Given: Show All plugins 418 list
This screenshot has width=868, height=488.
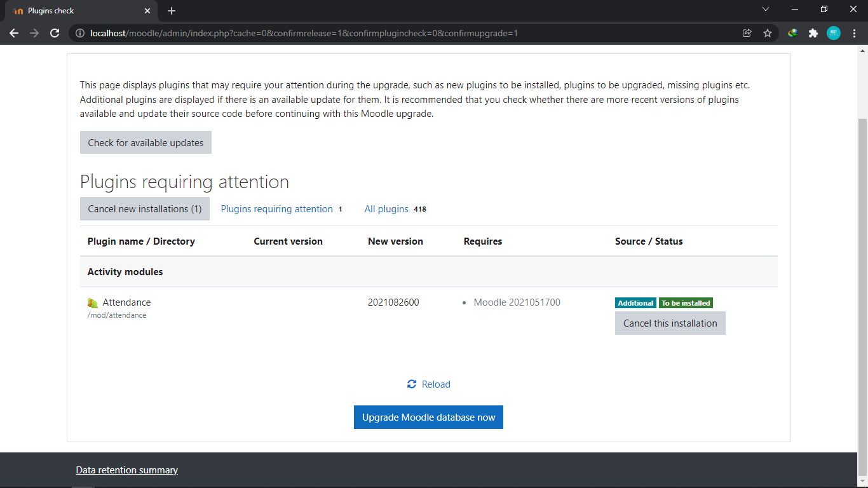Looking at the screenshot, I should tap(396, 209).
